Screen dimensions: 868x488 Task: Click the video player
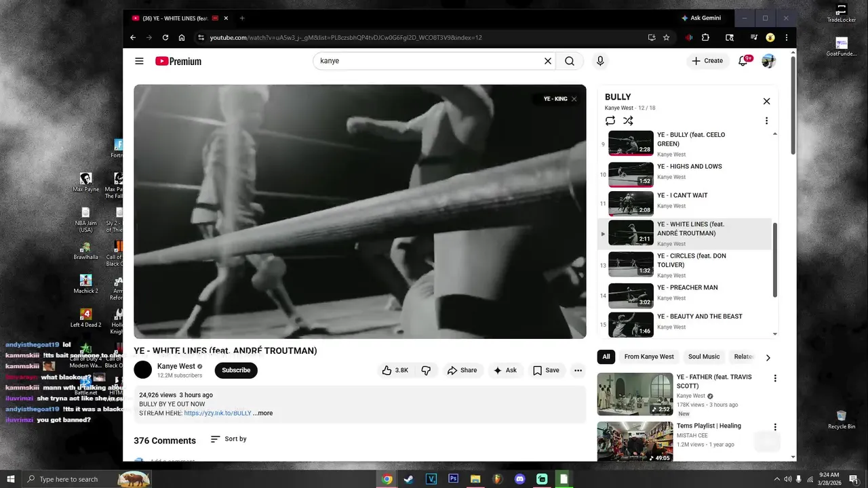(360, 211)
